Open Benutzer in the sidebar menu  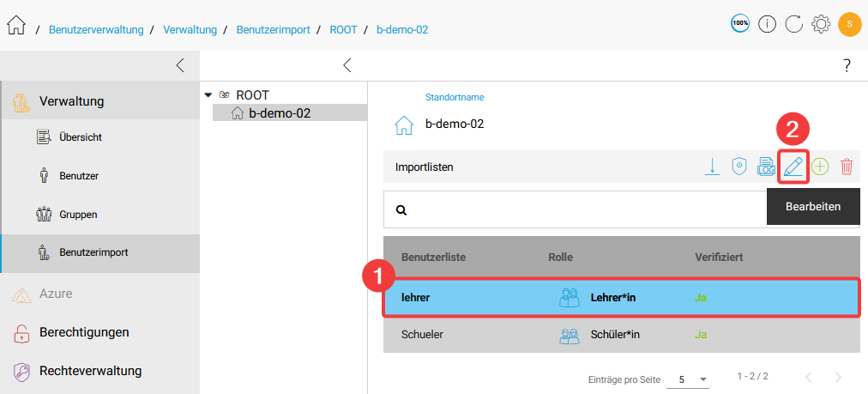click(79, 176)
